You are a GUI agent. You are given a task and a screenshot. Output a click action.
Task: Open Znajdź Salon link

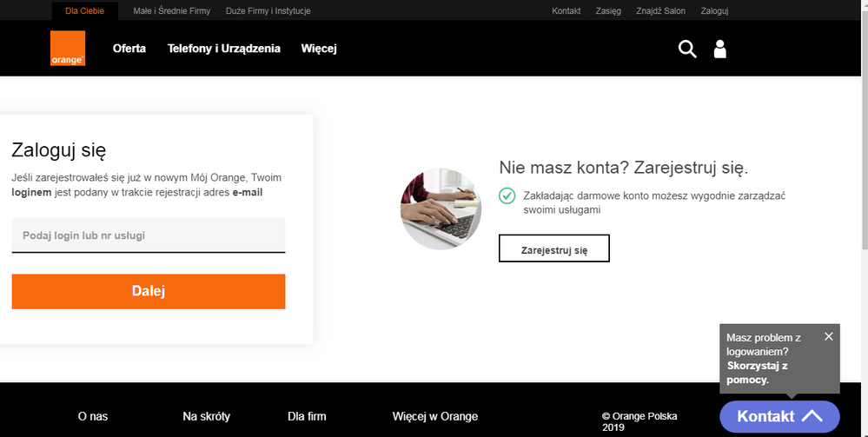pos(660,10)
